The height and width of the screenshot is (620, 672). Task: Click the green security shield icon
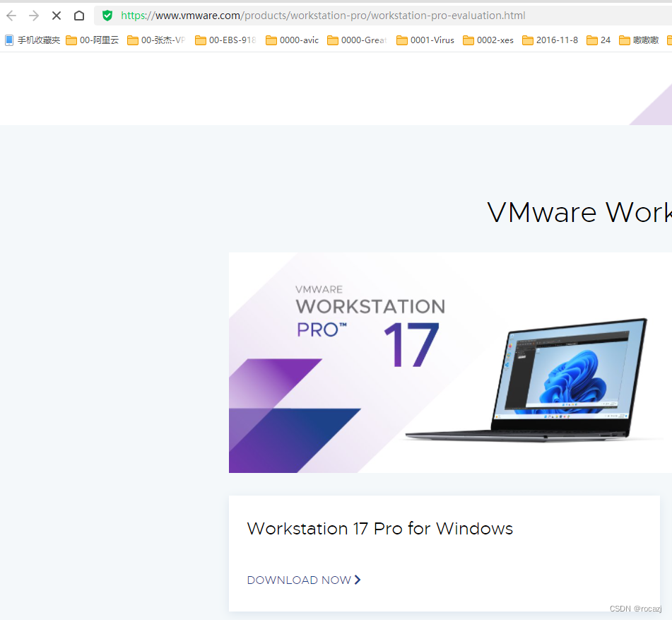[x=107, y=16]
